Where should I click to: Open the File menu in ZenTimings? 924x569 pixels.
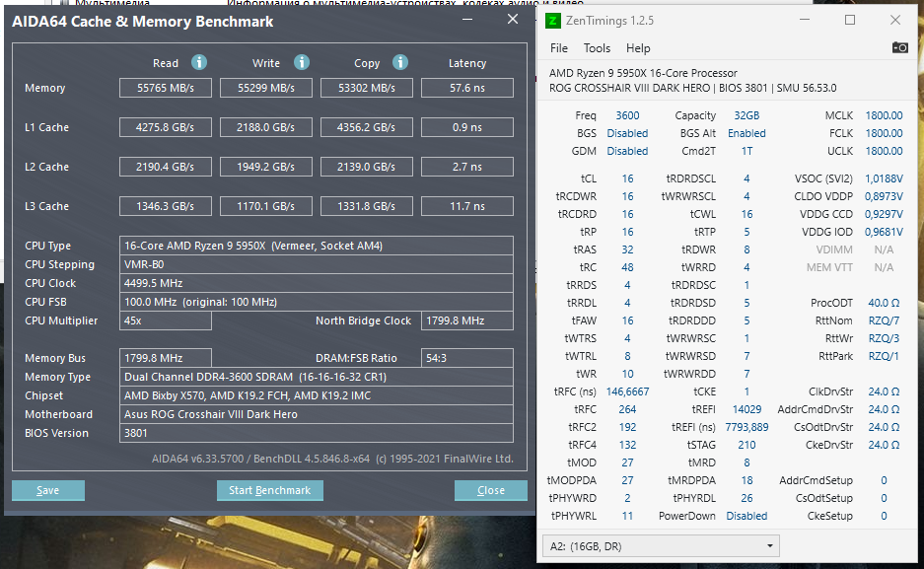click(559, 48)
